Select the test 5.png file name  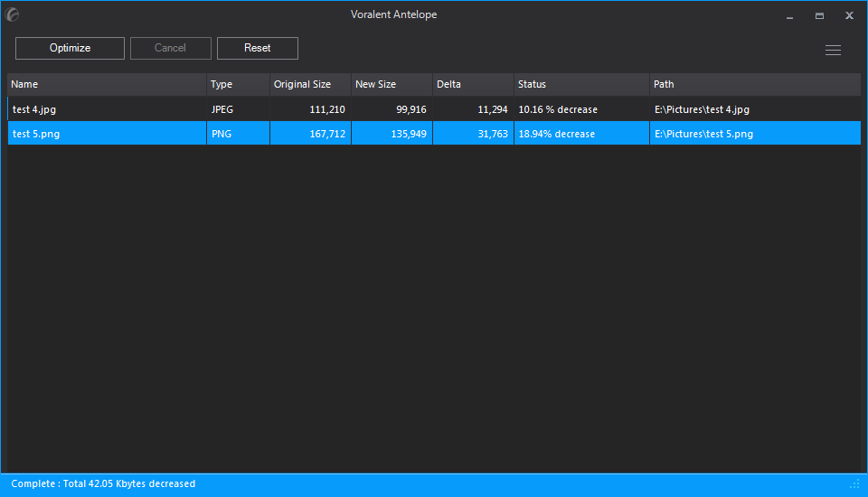coord(36,134)
